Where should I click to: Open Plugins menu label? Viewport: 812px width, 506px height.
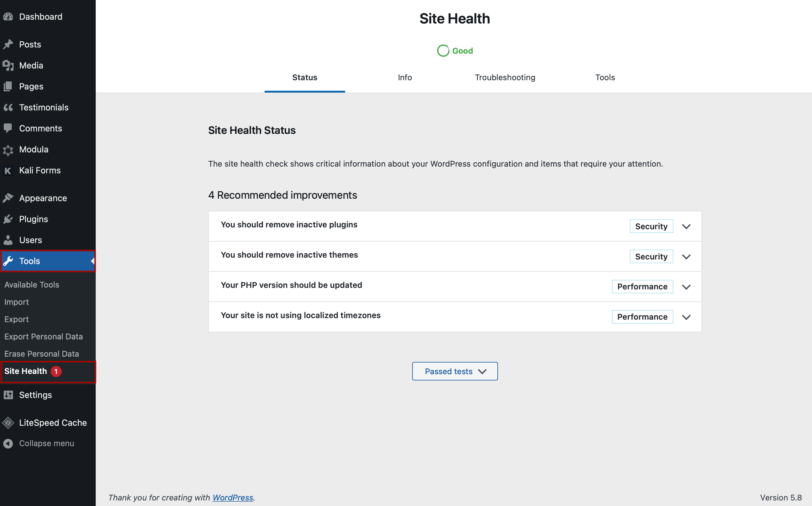pyautogui.click(x=33, y=219)
